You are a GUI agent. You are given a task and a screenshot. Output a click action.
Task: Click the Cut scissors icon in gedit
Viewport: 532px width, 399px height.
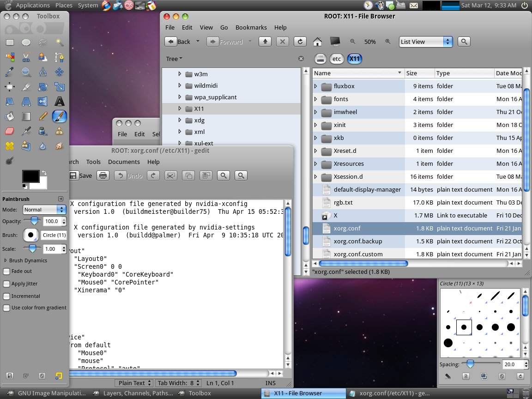(x=171, y=175)
